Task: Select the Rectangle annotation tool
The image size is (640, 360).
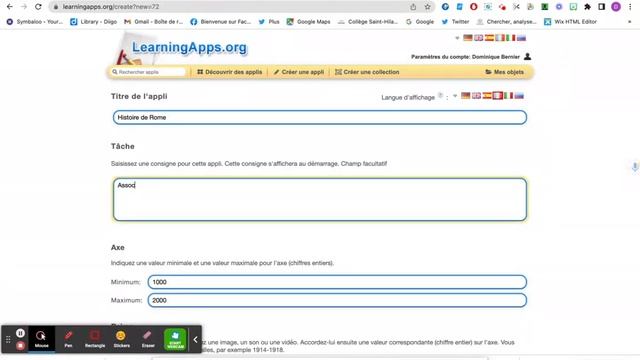Action: click(x=95, y=339)
